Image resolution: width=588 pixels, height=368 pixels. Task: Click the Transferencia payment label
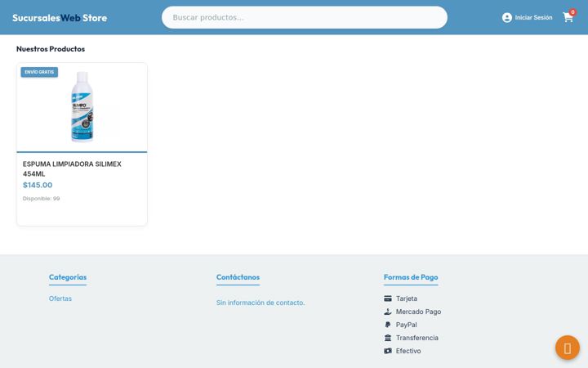click(417, 338)
